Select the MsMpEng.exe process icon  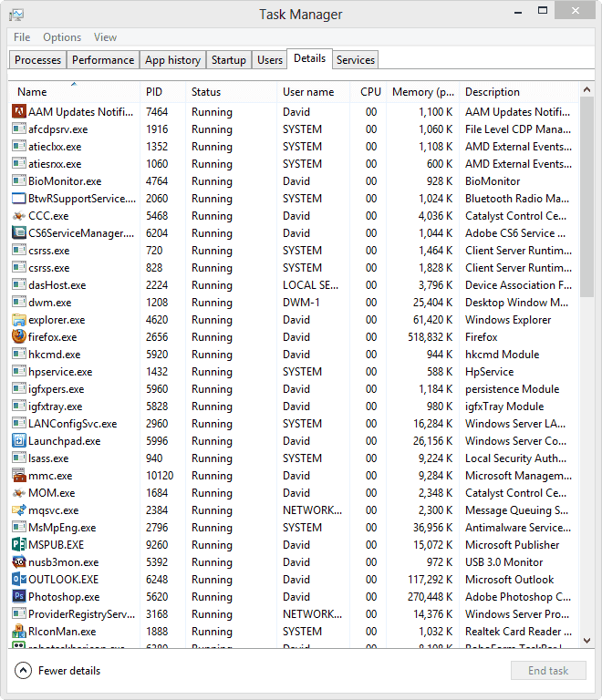(x=19, y=527)
